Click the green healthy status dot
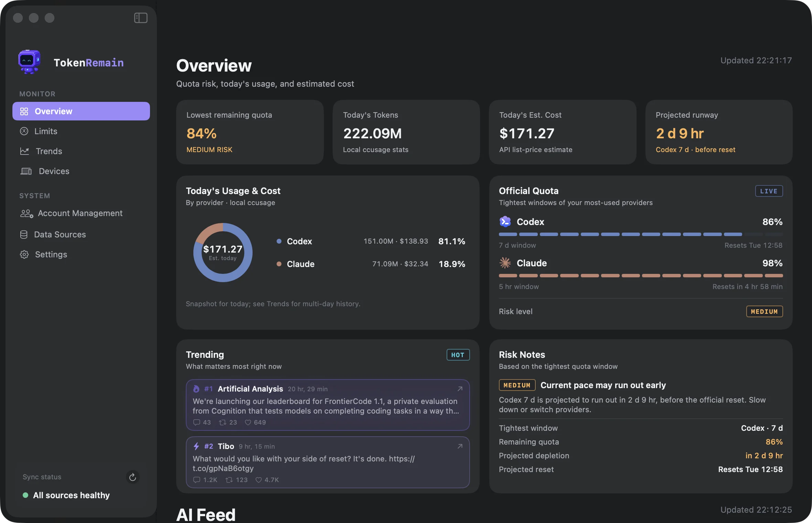Screen dimensions: 812x523 pyautogui.click(x=25, y=495)
